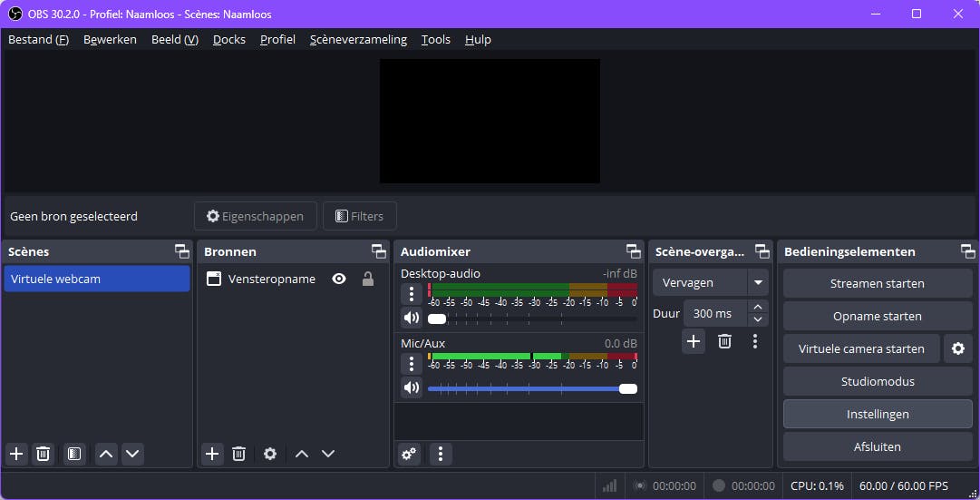Open transition properties three-dots menu
This screenshot has width=980, height=500.
coord(755,342)
